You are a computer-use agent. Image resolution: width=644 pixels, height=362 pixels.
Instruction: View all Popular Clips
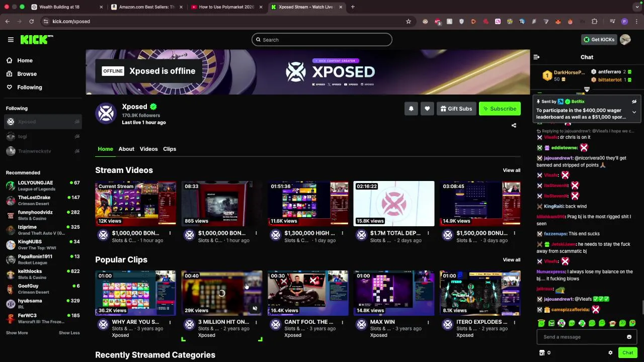511,260
